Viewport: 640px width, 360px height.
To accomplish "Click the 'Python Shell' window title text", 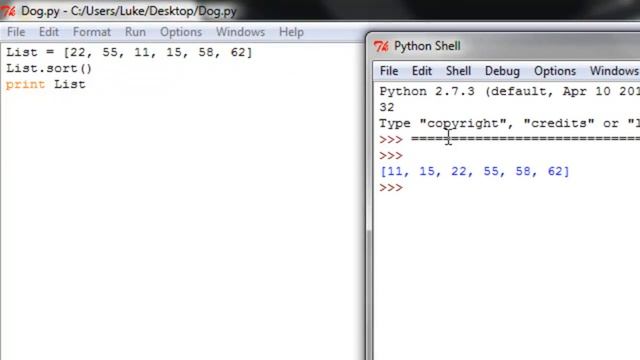I will click(427, 46).
